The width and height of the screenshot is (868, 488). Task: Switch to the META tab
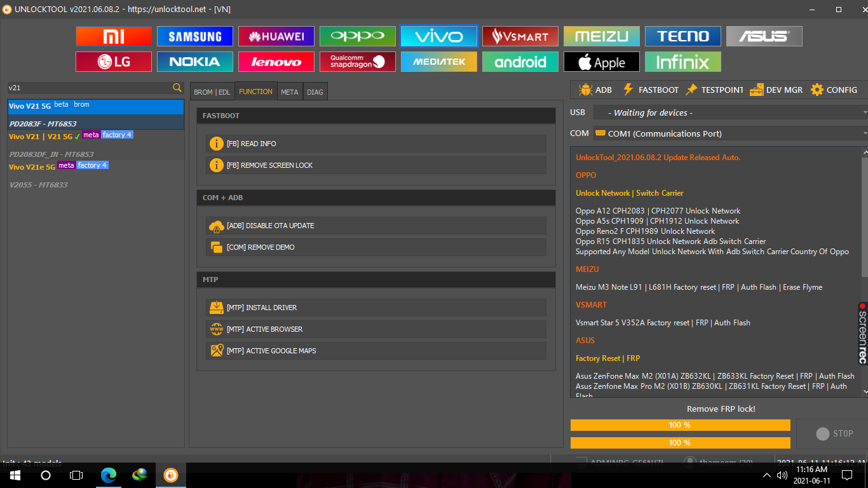[x=290, y=92]
